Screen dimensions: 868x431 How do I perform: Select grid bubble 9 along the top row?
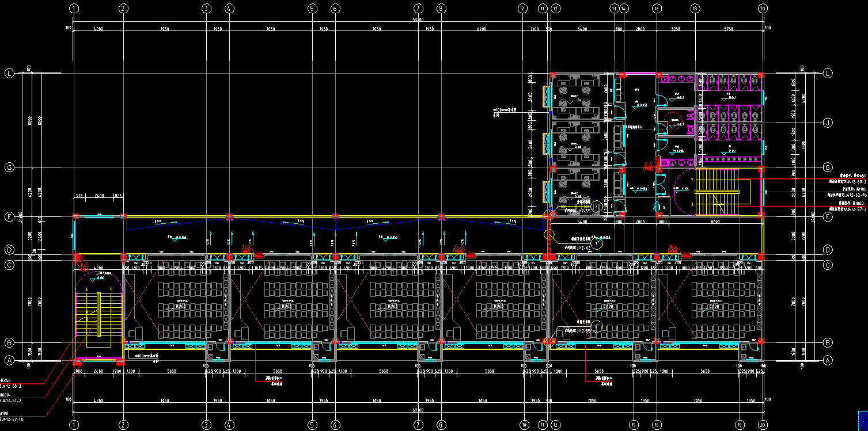click(522, 9)
